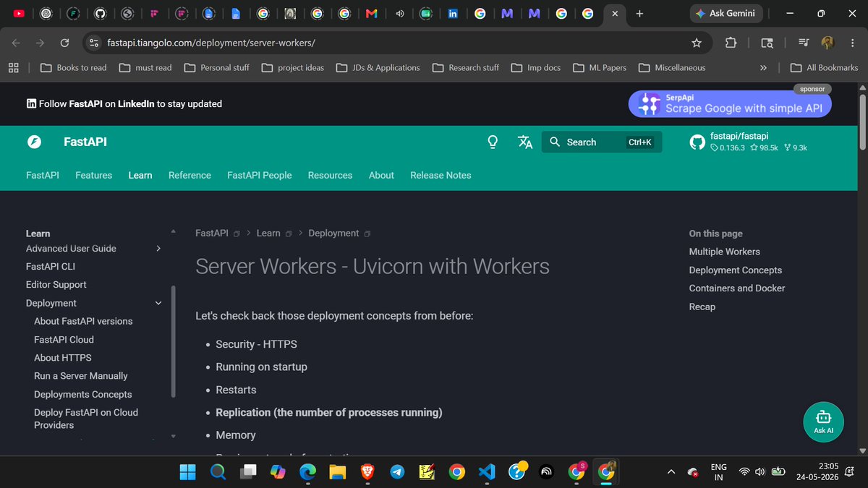
Task: Open Brave browser from the taskbar
Action: point(367,472)
